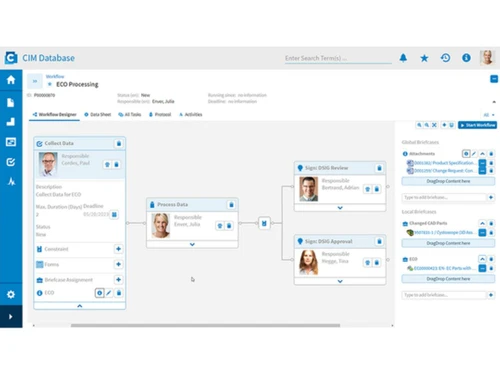Screen dimensions: 500x375
Task: Click Paul Cordes profile photo
Action: coord(48,164)
